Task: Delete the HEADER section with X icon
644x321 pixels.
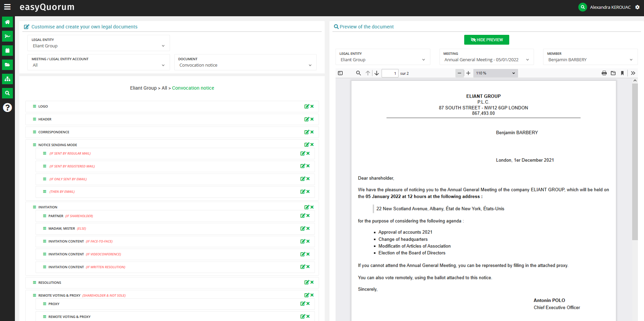Action: 312,119
